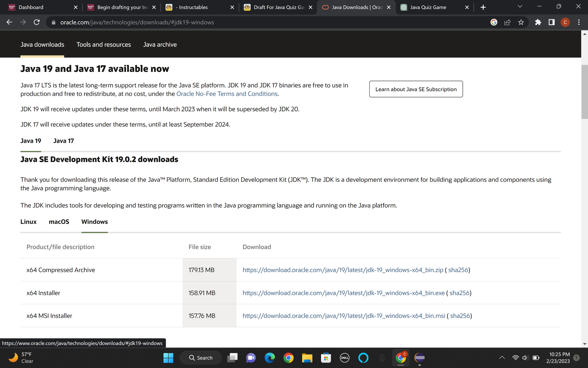Open sha256 link for the exe installer
Image resolution: width=588 pixels, height=368 pixels.
point(459,293)
